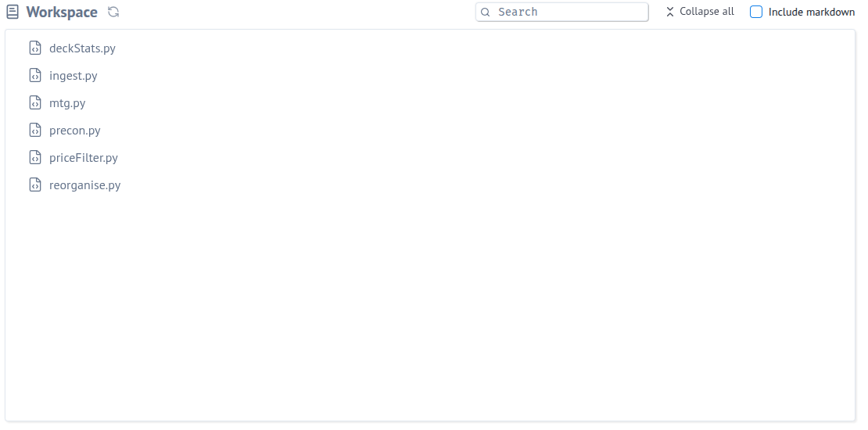Open the precon.py file name
This screenshot has height=430, width=868.
(x=75, y=131)
